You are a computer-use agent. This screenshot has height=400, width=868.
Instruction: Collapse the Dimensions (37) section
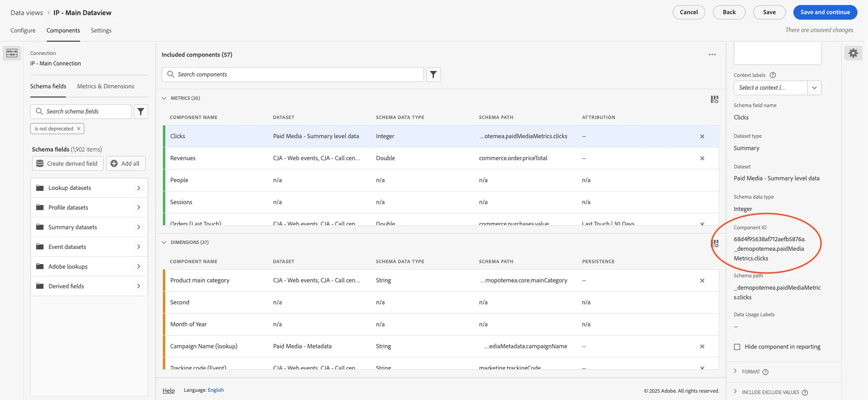click(164, 243)
